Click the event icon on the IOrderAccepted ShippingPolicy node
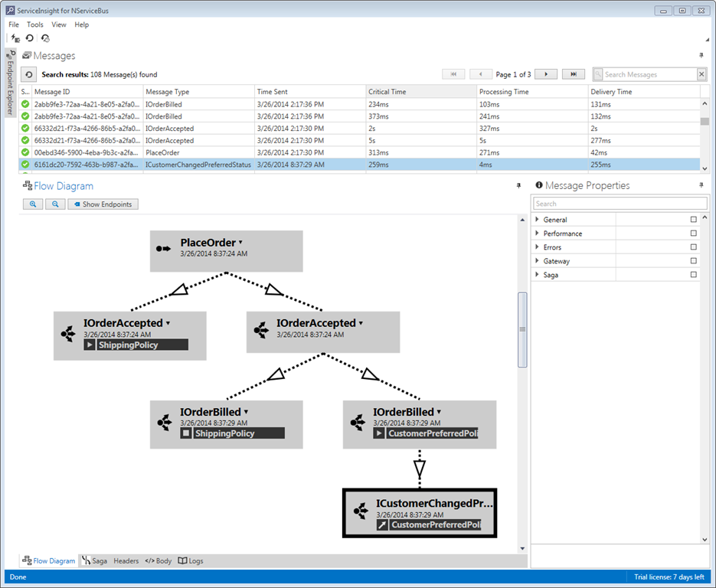Screen dimensions: 716x588 click(x=68, y=334)
